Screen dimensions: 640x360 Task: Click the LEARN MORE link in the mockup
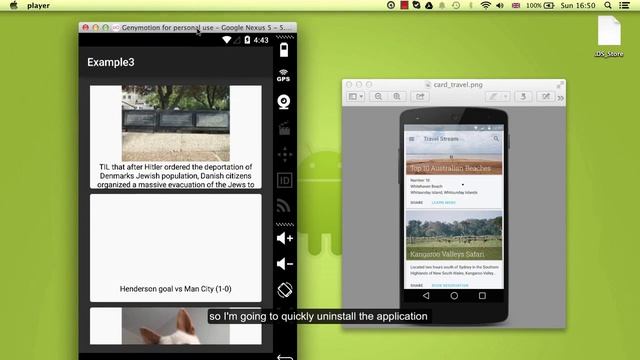tap(444, 202)
